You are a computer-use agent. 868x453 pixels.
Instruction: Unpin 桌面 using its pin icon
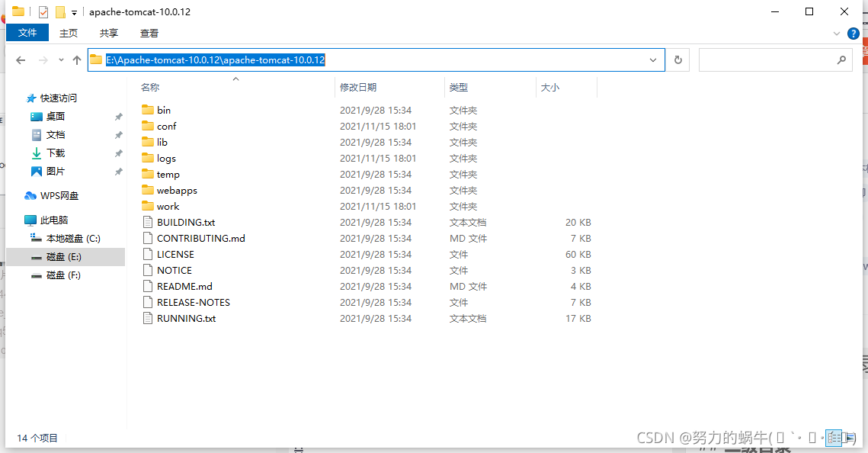[118, 117]
